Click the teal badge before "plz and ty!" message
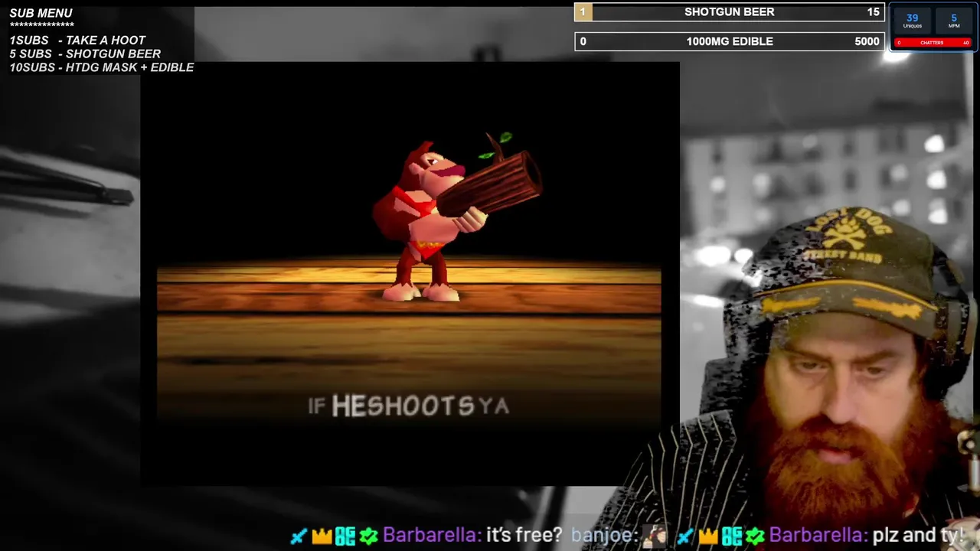 pos(732,536)
